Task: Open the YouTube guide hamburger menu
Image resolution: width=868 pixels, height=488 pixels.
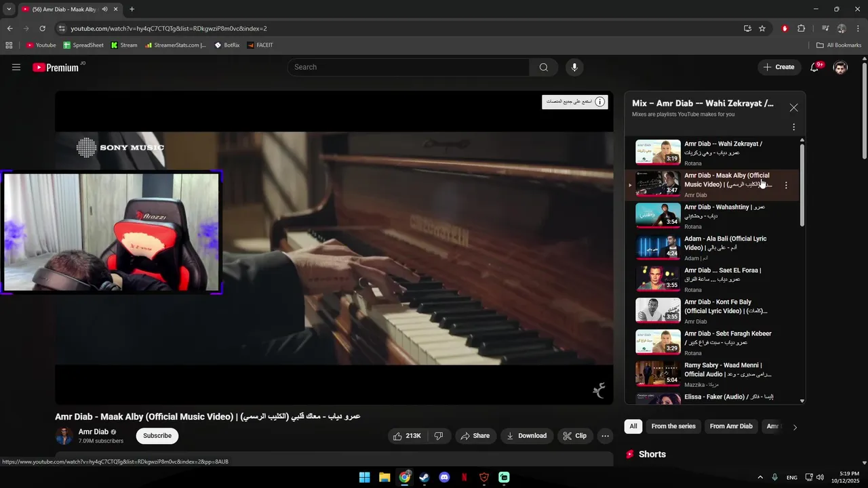Action: [16, 67]
